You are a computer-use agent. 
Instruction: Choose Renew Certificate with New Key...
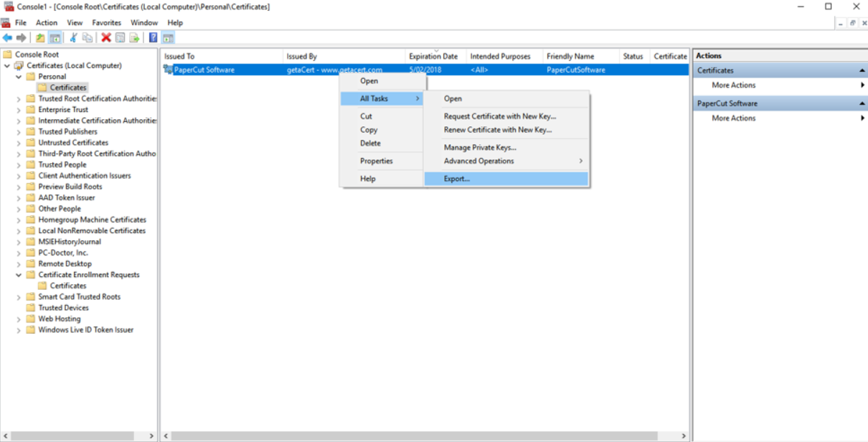(506, 130)
